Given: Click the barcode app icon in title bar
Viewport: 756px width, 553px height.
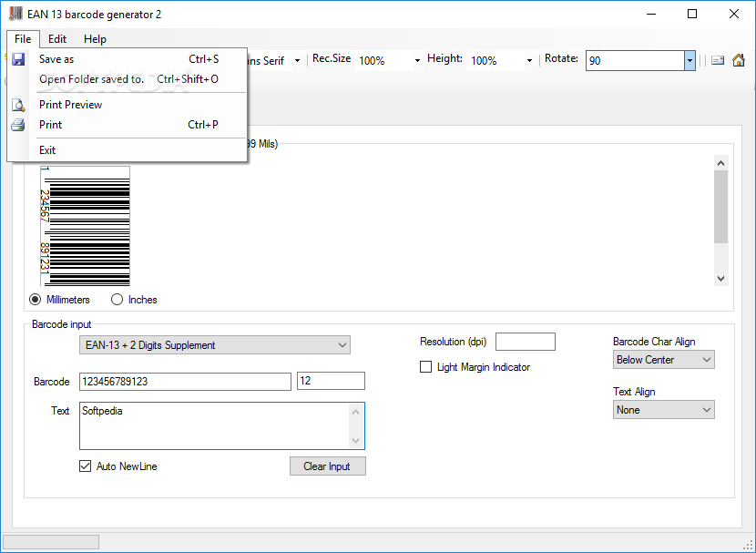Looking at the screenshot, I should click(15, 14).
